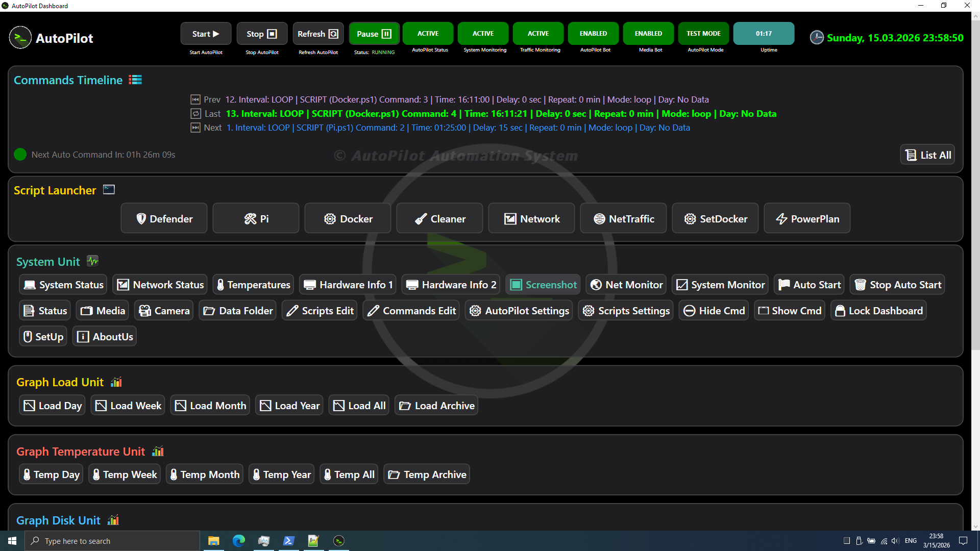This screenshot has height=551, width=980.
Task: Click the Commands Timeline list icon
Action: tap(135, 80)
